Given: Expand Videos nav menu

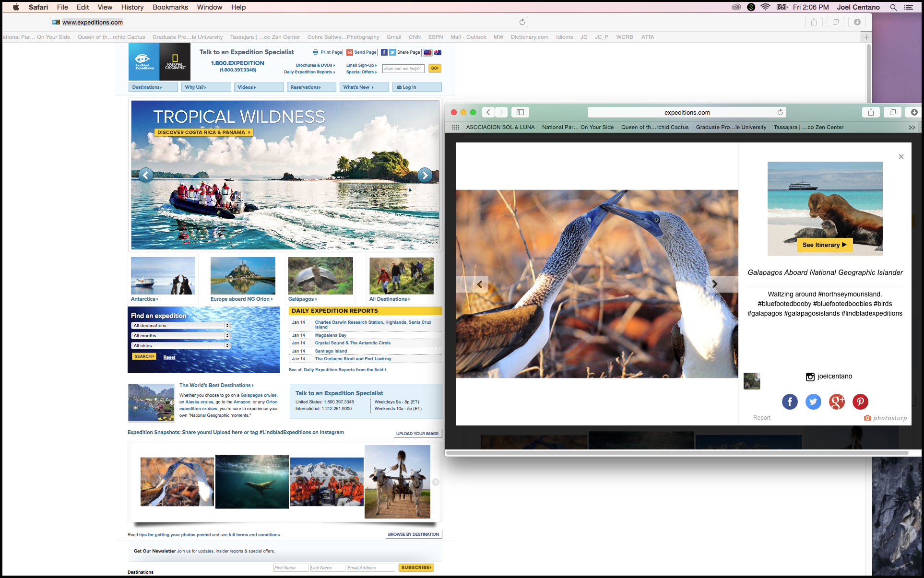Looking at the screenshot, I should tap(259, 87).
